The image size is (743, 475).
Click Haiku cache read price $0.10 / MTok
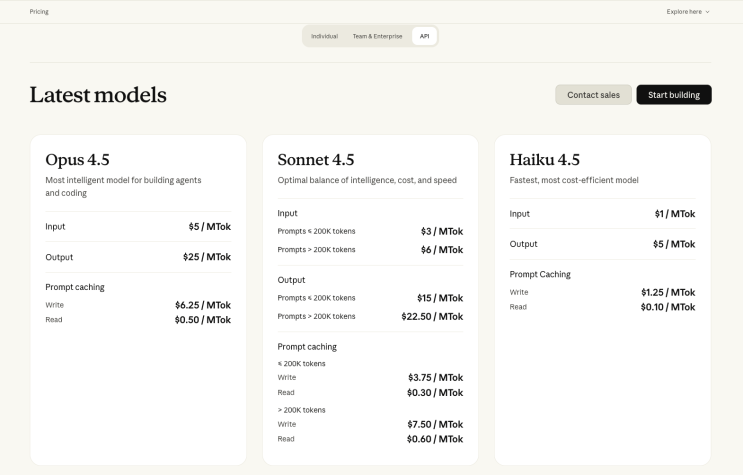pos(668,307)
